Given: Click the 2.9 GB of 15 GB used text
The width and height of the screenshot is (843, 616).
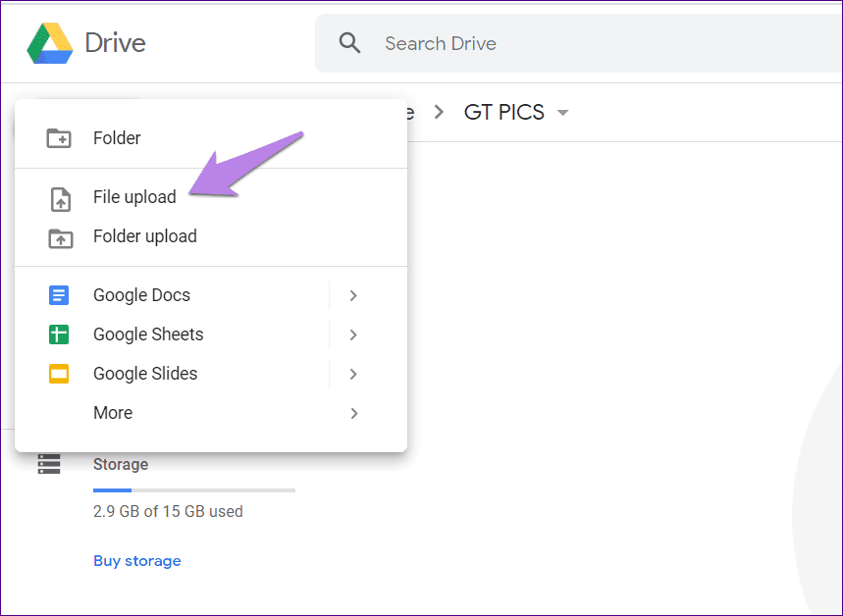Looking at the screenshot, I should tap(168, 511).
